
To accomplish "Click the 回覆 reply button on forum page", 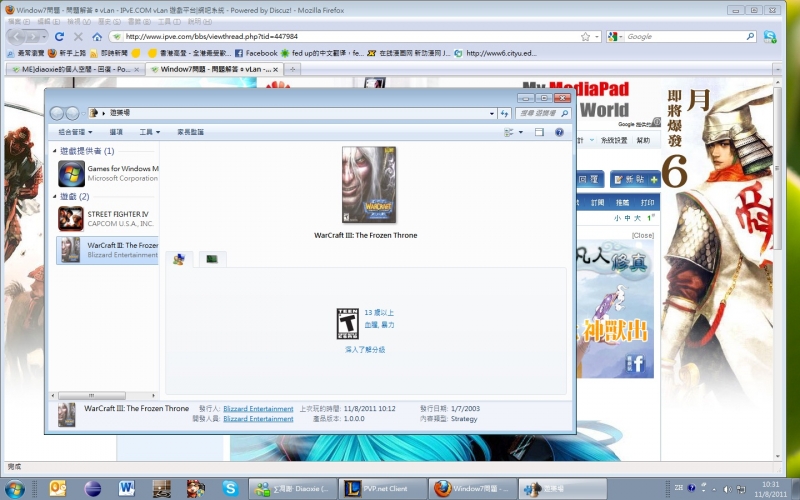I will 590,179.
